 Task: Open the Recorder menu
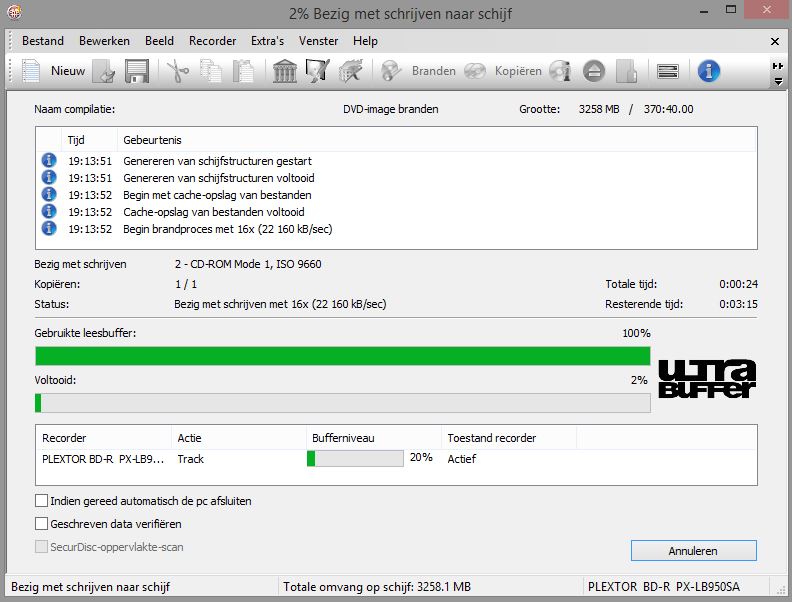(212, 41)
